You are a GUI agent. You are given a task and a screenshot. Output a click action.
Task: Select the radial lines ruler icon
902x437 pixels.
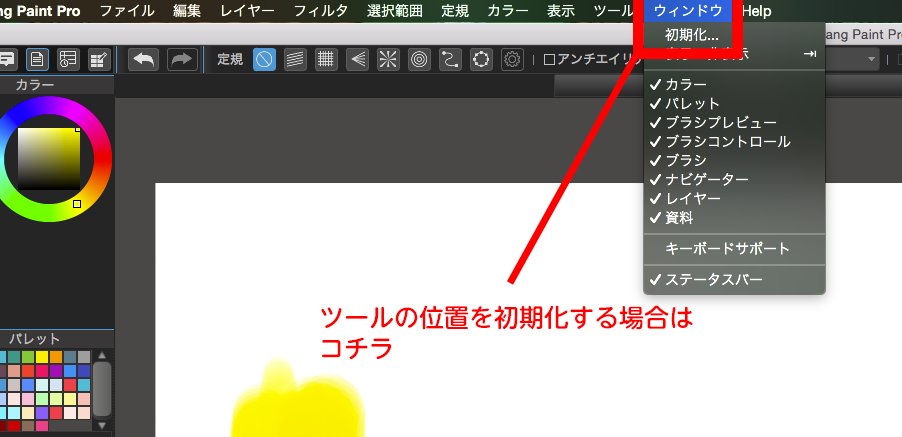click(x=388, y=59)
